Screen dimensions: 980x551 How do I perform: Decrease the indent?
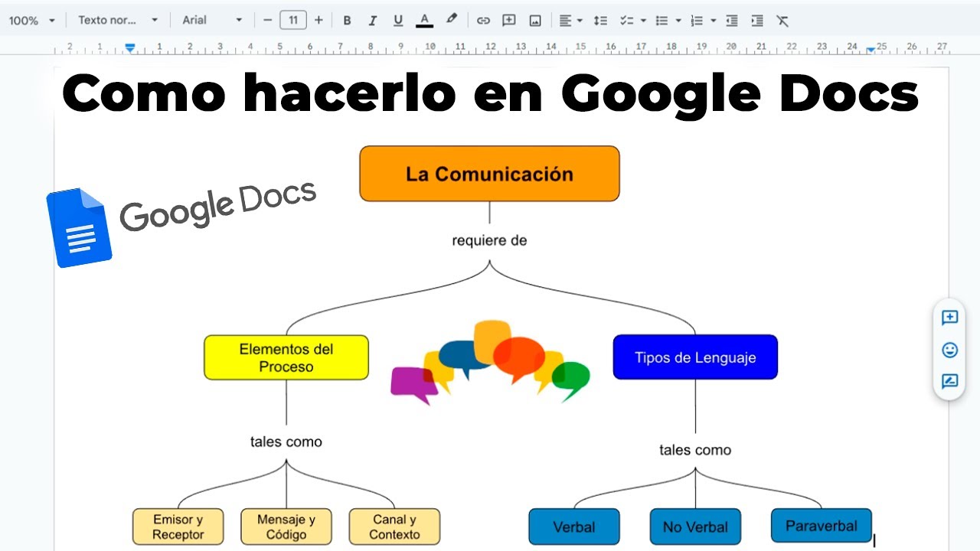point(732,21)
